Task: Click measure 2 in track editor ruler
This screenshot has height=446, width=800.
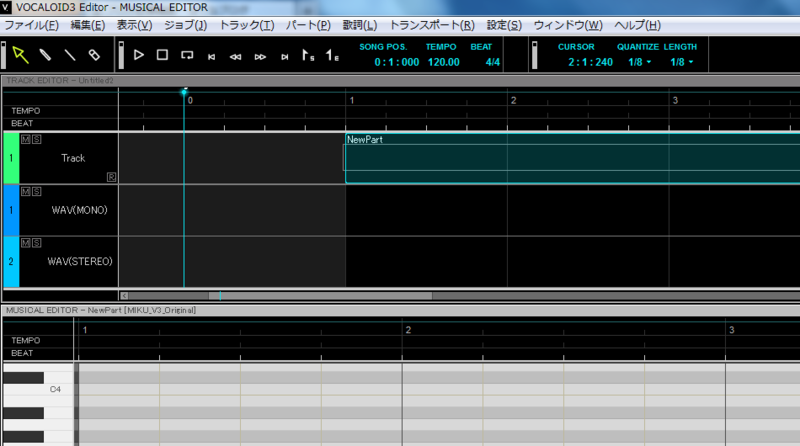Action: 513,101
